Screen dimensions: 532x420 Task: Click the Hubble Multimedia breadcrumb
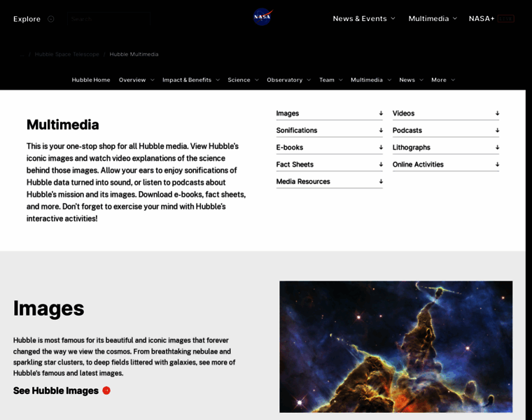134,55
